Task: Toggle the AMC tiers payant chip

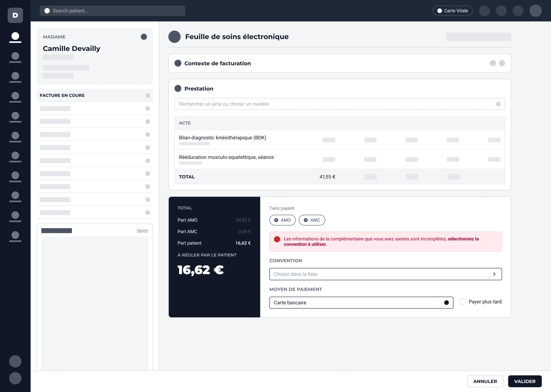Action: [312, 220]
